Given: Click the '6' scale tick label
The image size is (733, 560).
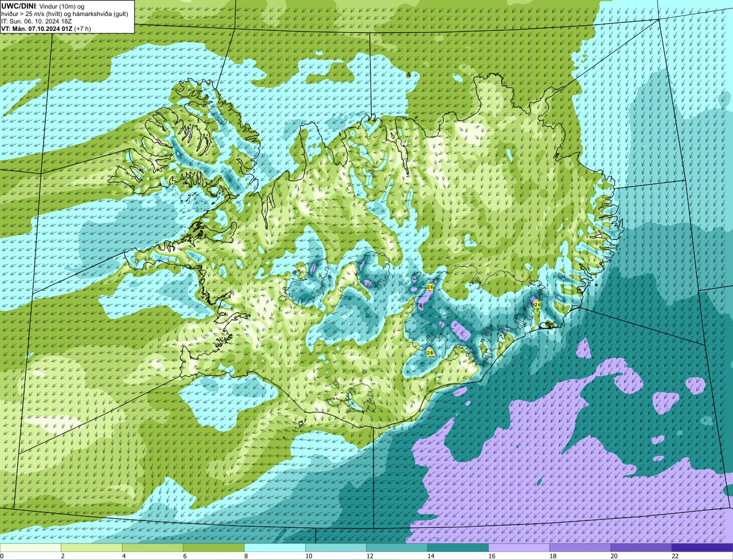Looking at the screenshot, I should [184, 556].
